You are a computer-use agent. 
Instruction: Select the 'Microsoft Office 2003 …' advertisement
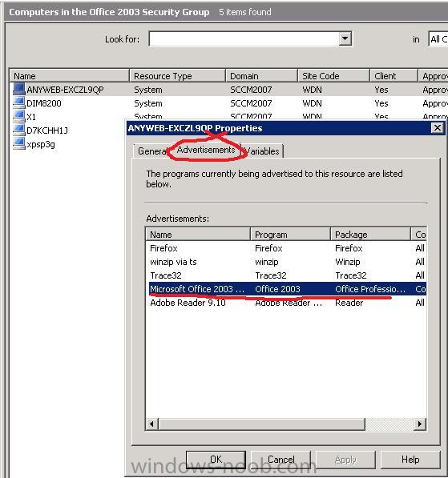point(197,289)
